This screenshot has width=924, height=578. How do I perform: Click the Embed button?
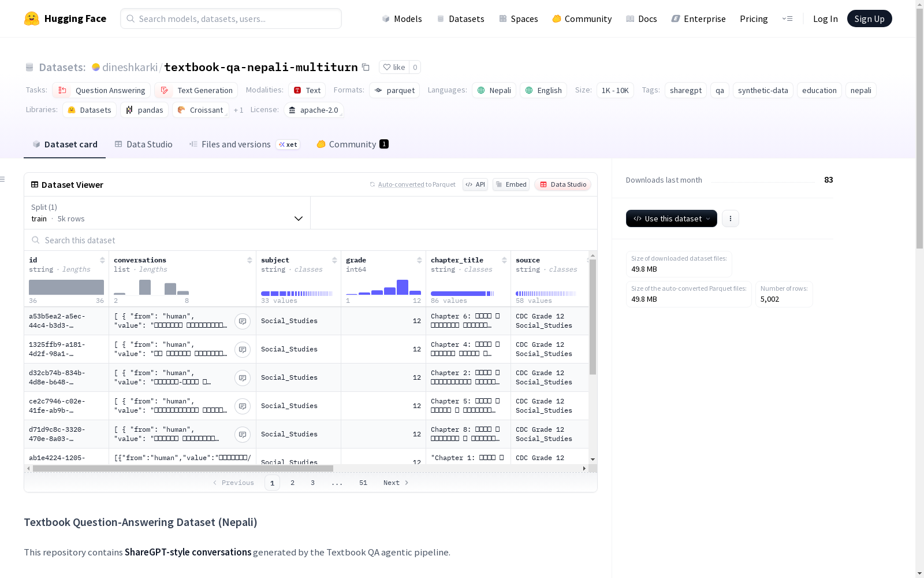tap(511, 184)
